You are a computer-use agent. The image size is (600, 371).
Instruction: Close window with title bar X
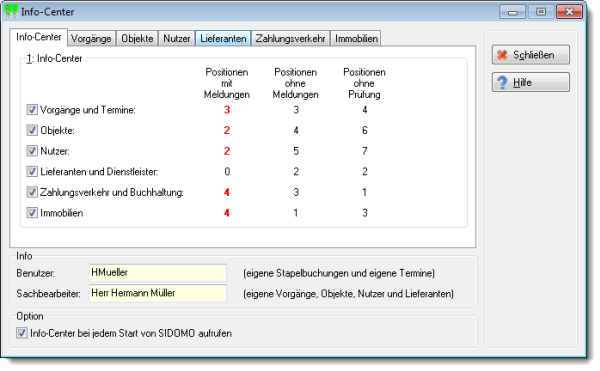[x=569, y=12]
